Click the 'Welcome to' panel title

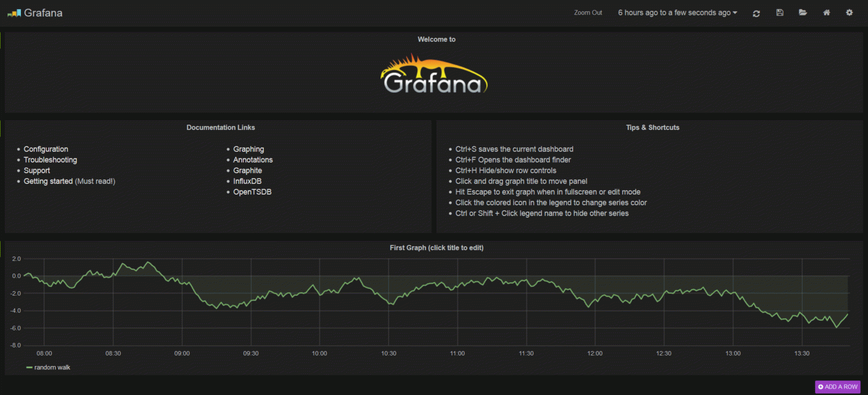(x=437, y=40)
